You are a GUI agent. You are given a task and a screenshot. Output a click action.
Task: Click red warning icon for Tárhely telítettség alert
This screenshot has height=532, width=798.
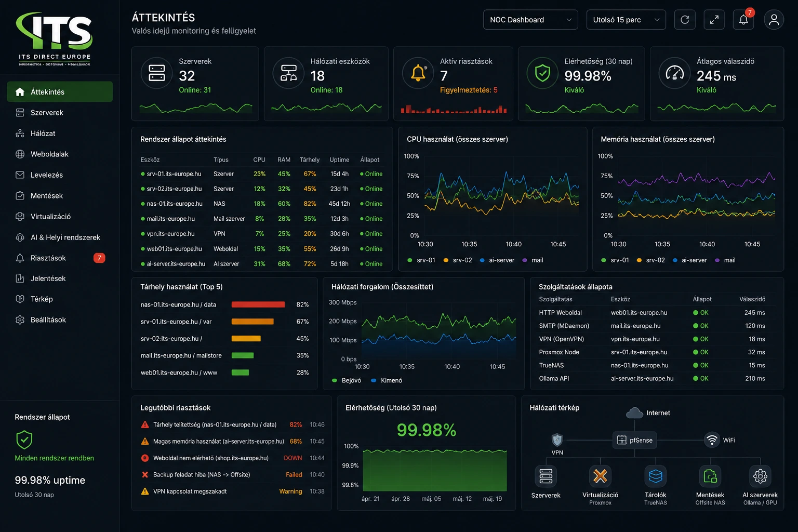[145, 425]
